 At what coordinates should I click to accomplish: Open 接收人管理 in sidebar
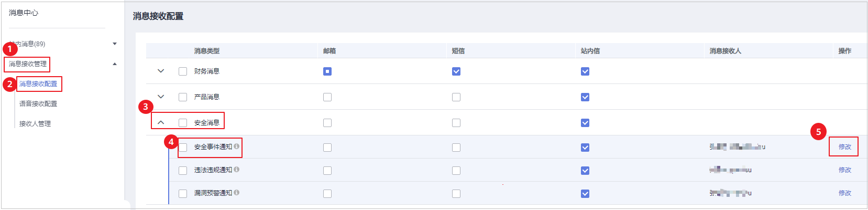(35, 124)
